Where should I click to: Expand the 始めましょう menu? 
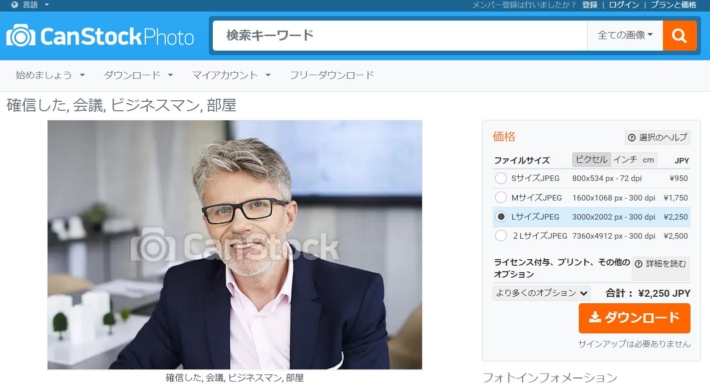point(50,75)
